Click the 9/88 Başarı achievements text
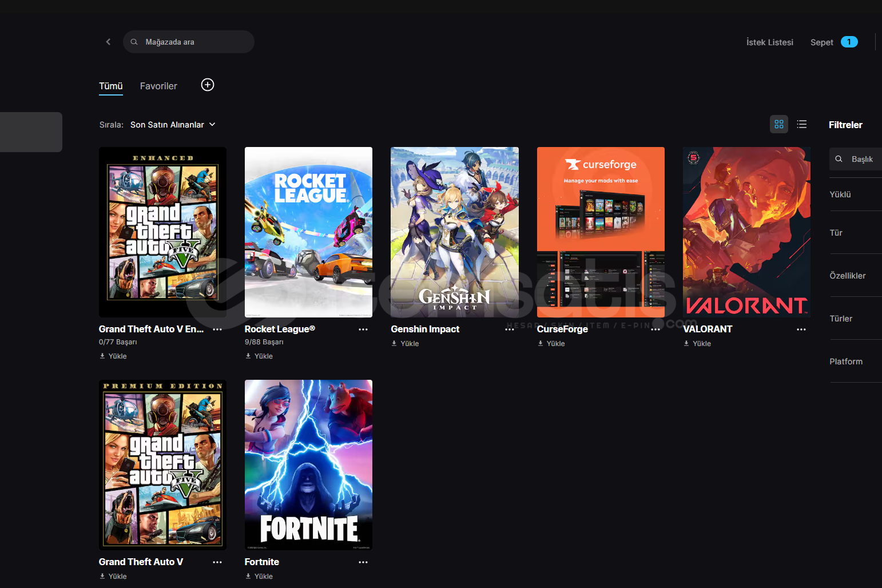Viewport: 882px width, 588px height. coord(264,342)
